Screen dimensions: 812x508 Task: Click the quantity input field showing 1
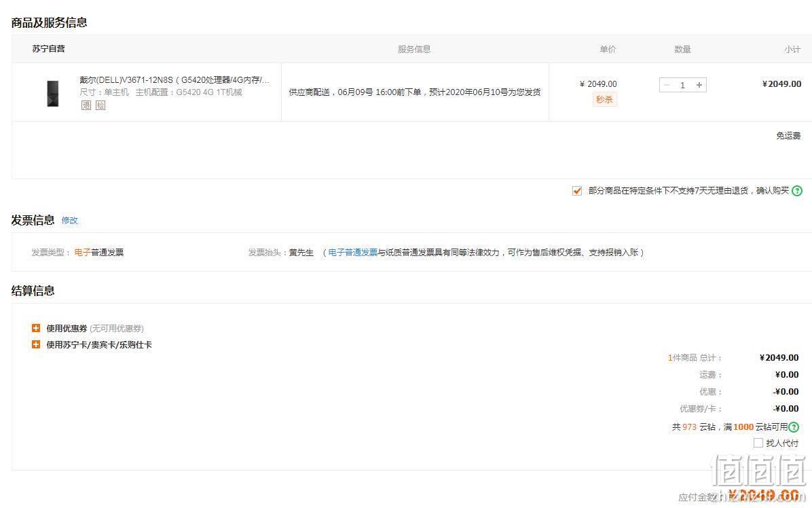point(682,85)
